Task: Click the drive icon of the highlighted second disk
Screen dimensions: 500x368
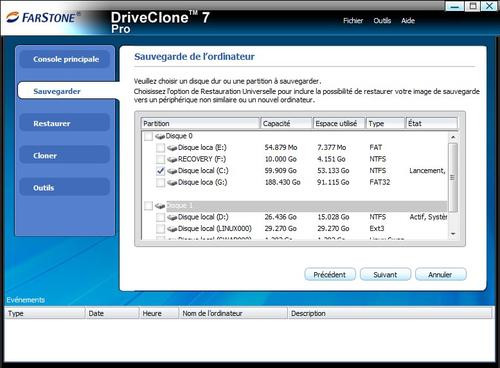Action: pos(160,206)
